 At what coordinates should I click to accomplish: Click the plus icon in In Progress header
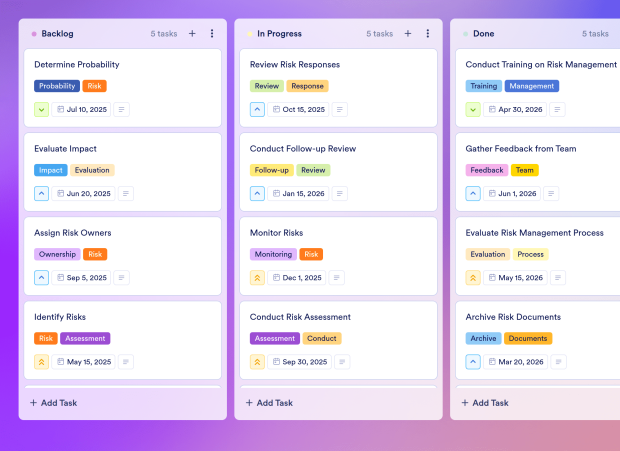pos(408,34)
